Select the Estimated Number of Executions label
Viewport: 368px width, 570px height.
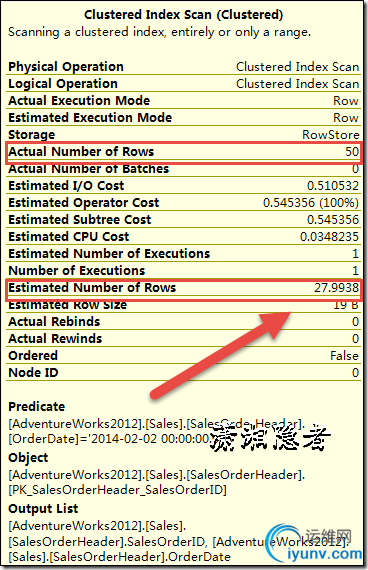point(109,253)
